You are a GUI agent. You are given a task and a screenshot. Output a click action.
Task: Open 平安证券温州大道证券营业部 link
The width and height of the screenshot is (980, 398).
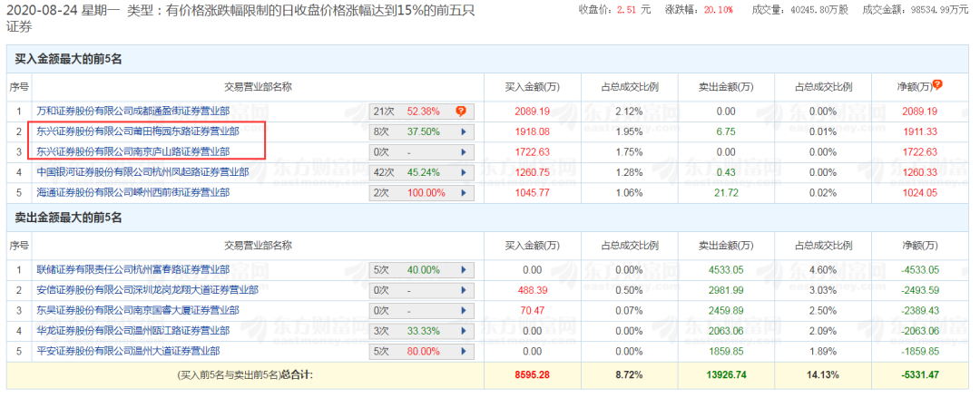[x=127, y=351]
